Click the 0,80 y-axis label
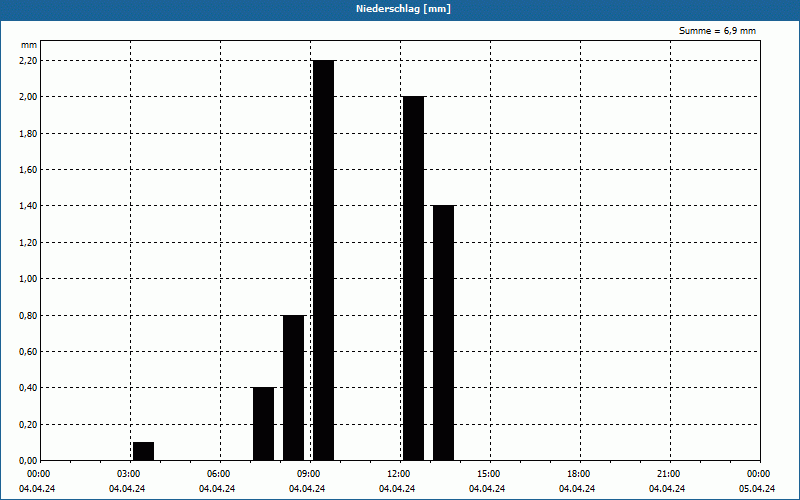 tap(28, 316)
